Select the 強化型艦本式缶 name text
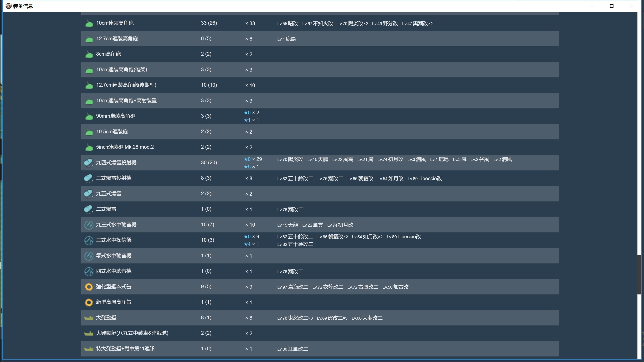The image size is (644, 362). tap(114, 287)
